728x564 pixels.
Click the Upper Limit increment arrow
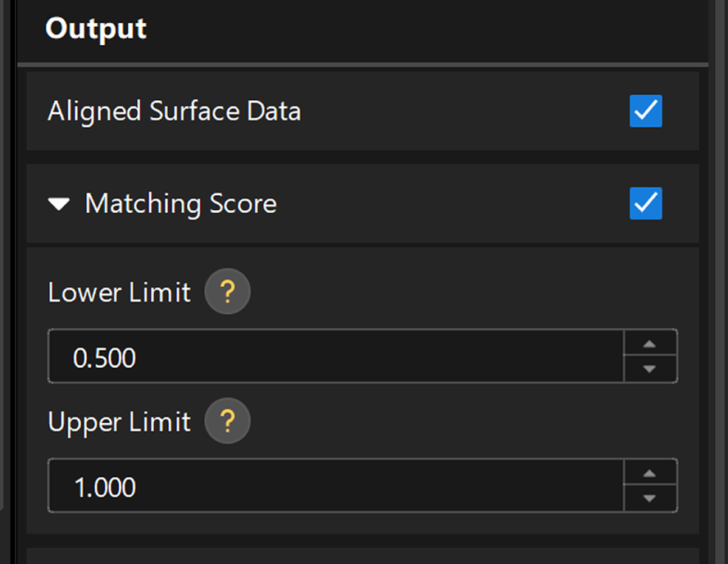649,474
